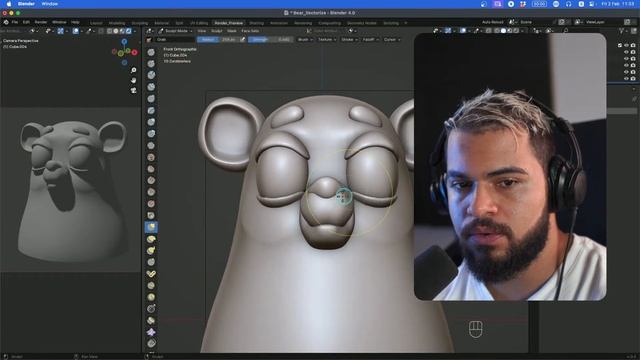Toggle the collection exclude checkbox in outliner
This screenshot has height=360, width=640.
pyautogui.click(x=620, y=45)
